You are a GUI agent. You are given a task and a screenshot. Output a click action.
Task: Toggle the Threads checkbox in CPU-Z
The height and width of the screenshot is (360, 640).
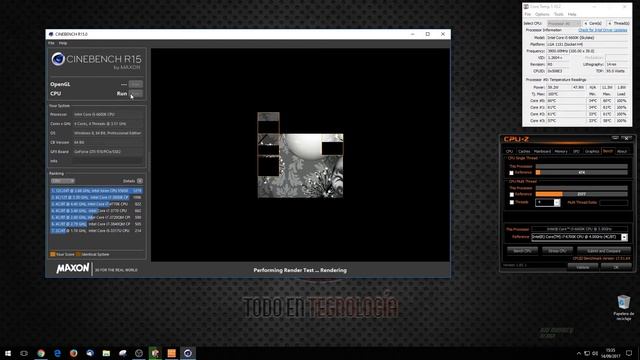pyautogui.click(x=511, y=202)
